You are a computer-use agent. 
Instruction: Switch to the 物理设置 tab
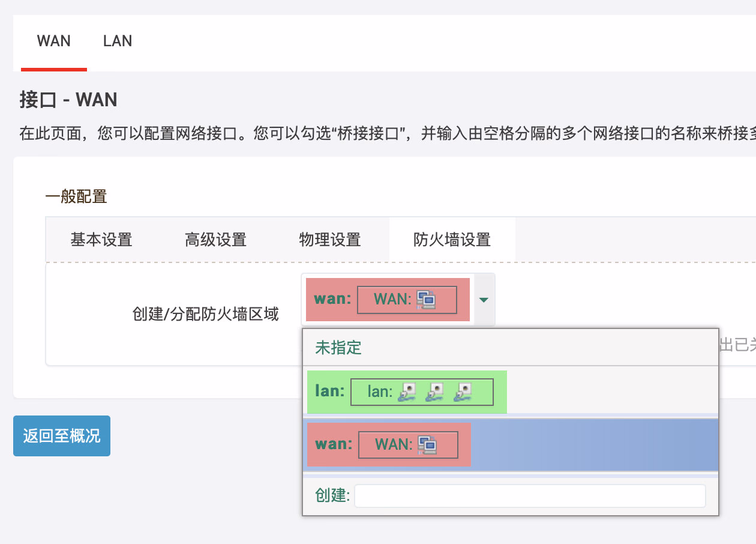[x=330, y=240]
